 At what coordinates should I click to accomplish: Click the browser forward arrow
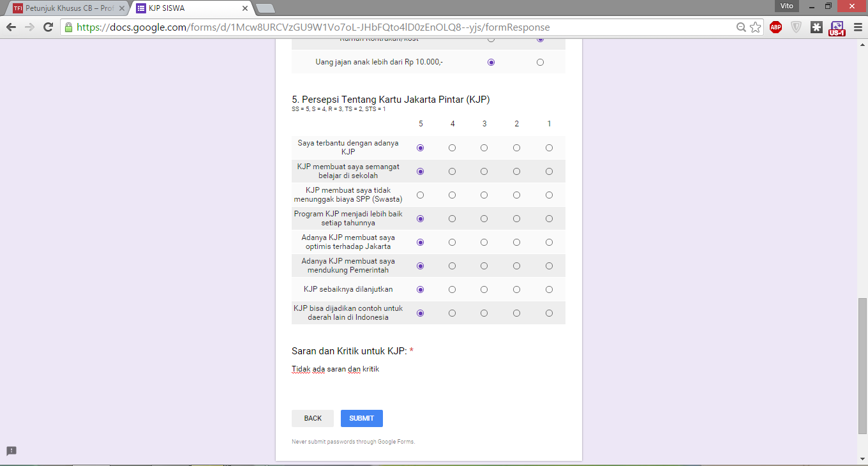29,27
